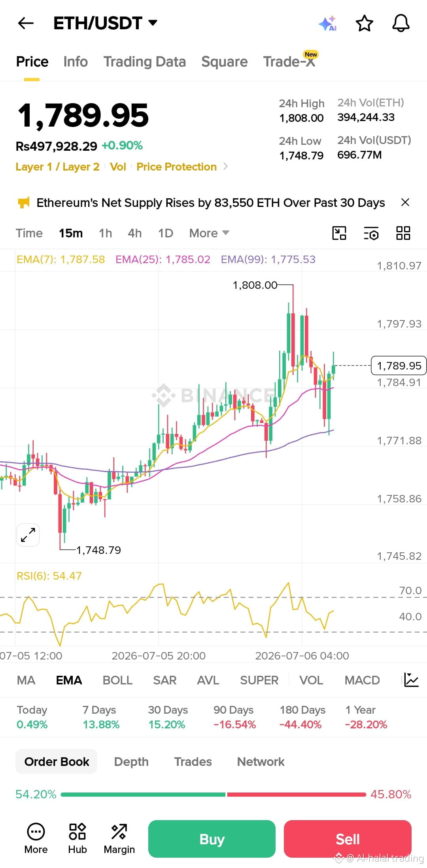Screen dimensions: 427x868
Task: Open the Vol tag link
Action: 118,167
